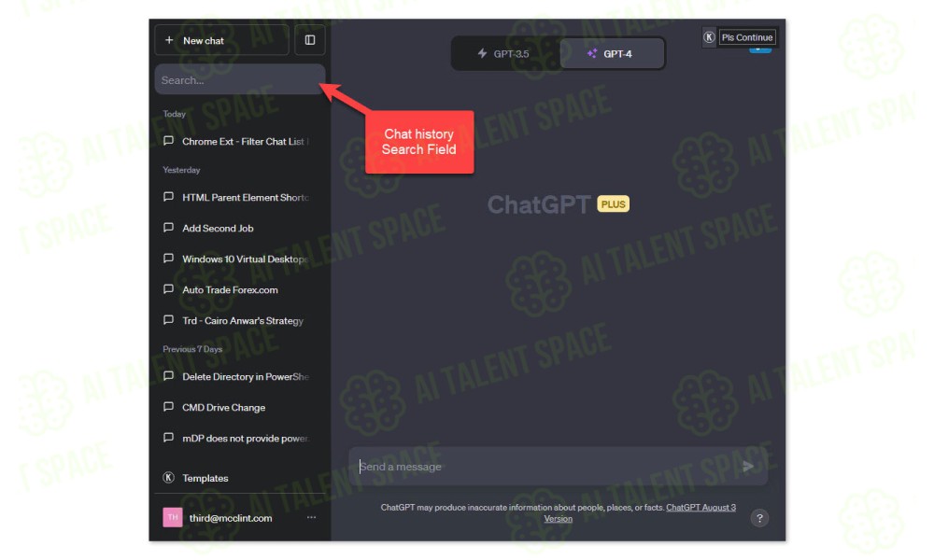Switch to the GPT-4 model tab

pos(612,53)
